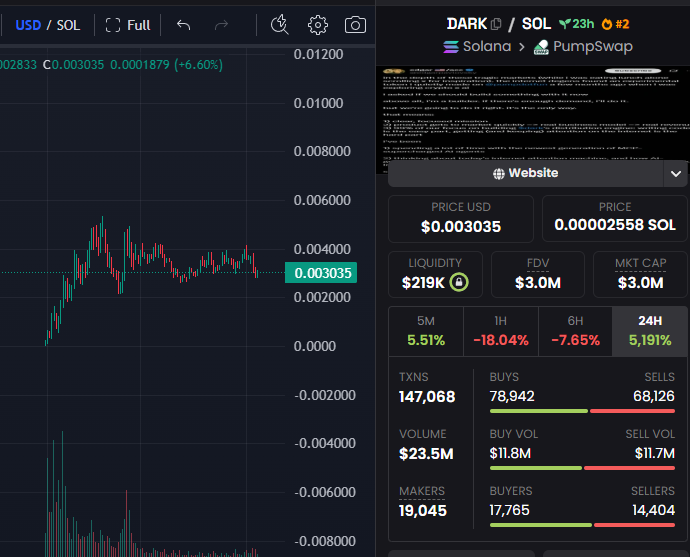This screenshot has height=557, width=690.
Task: Expand links dropdown next to Website
Action: coord(676,173)
